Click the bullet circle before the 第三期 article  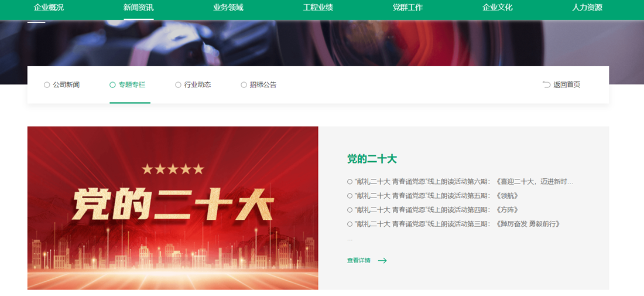tap(350, 224)
